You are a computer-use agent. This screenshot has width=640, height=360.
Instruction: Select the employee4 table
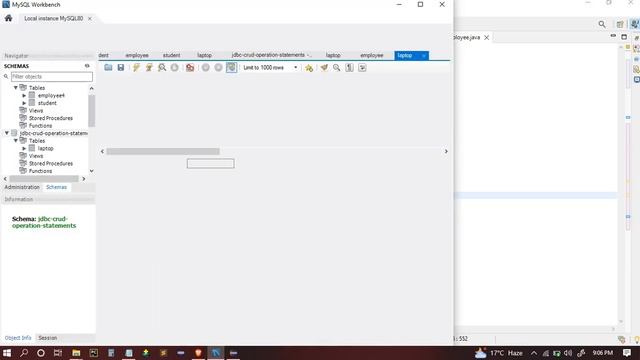click(51, 96)
